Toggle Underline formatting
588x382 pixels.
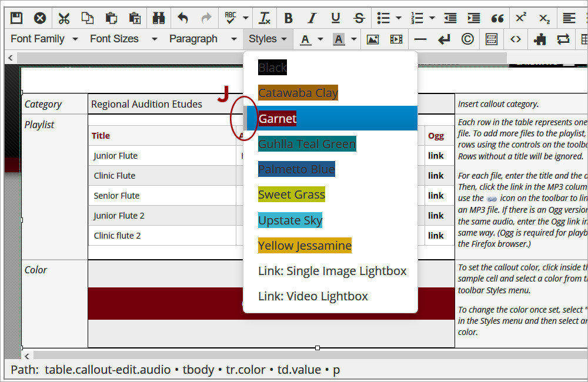[x=336, y=18]
